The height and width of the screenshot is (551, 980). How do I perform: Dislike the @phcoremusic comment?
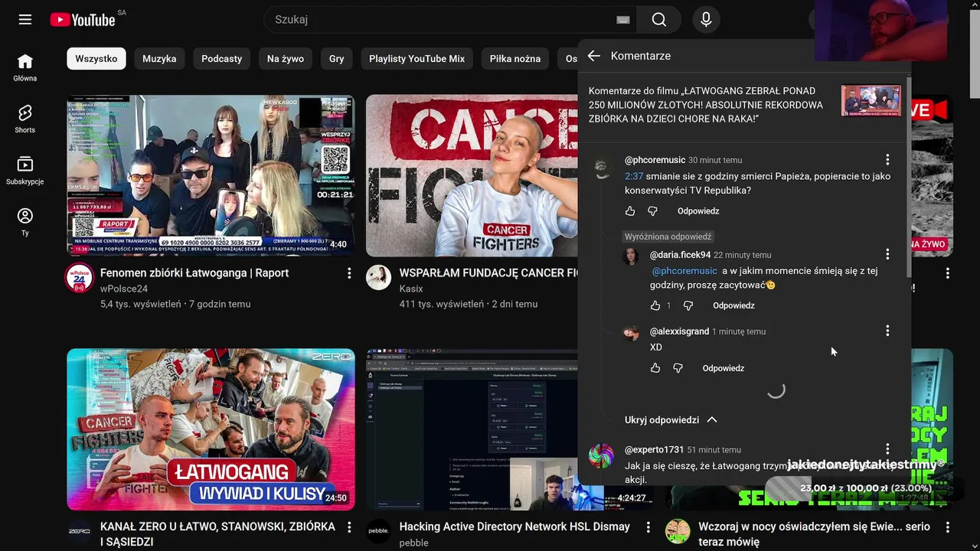coord(652,211)
